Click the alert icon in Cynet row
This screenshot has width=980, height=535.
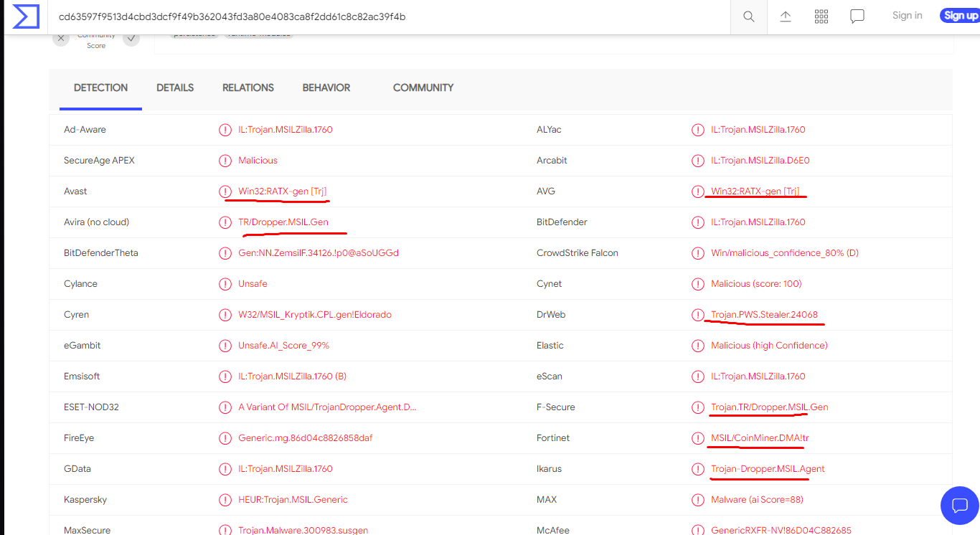pos(697,284)
